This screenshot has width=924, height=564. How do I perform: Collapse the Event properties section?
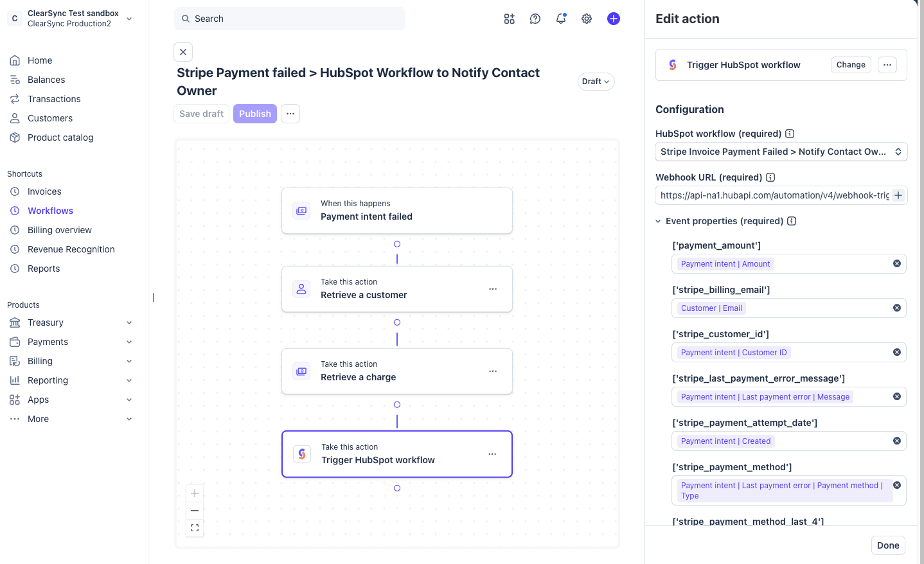pos(658,221)
